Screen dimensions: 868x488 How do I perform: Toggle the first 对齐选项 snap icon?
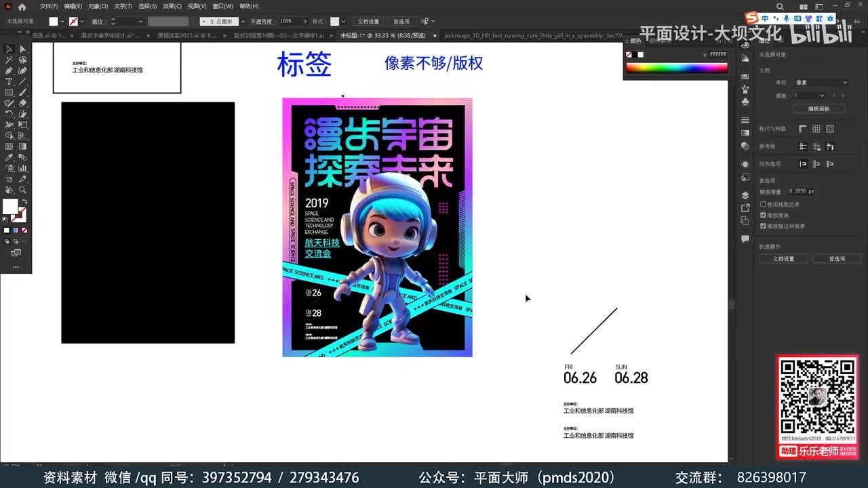(803, 163)
